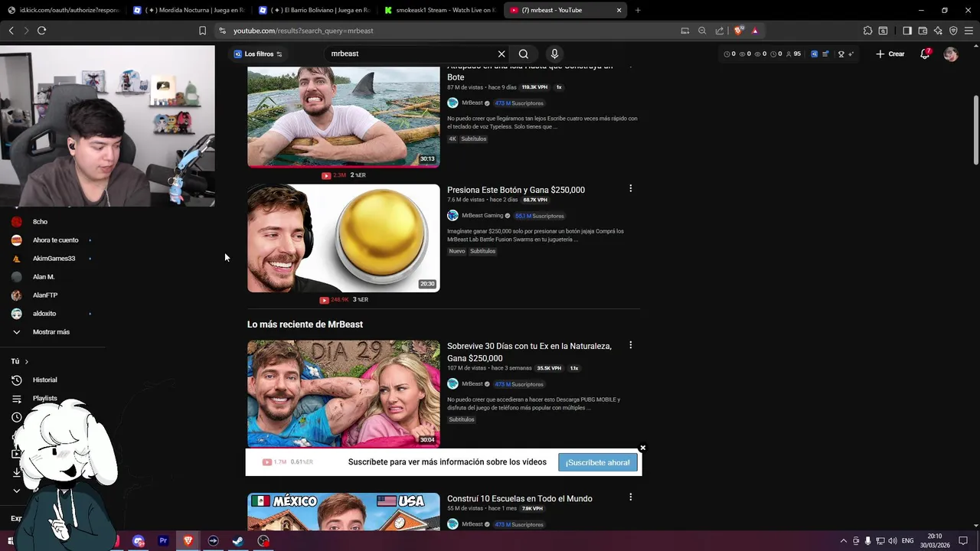Open the Brave Wallet icon

923,31
